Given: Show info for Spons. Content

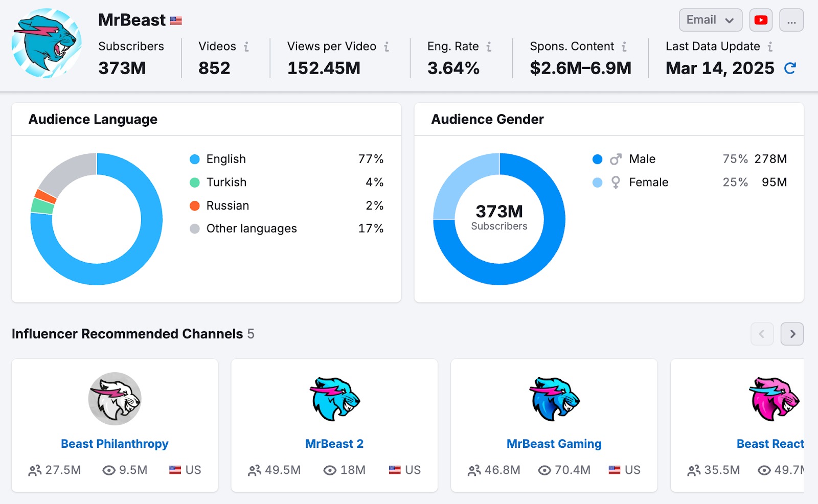Looking at the screenshot, I should (624, 47).
